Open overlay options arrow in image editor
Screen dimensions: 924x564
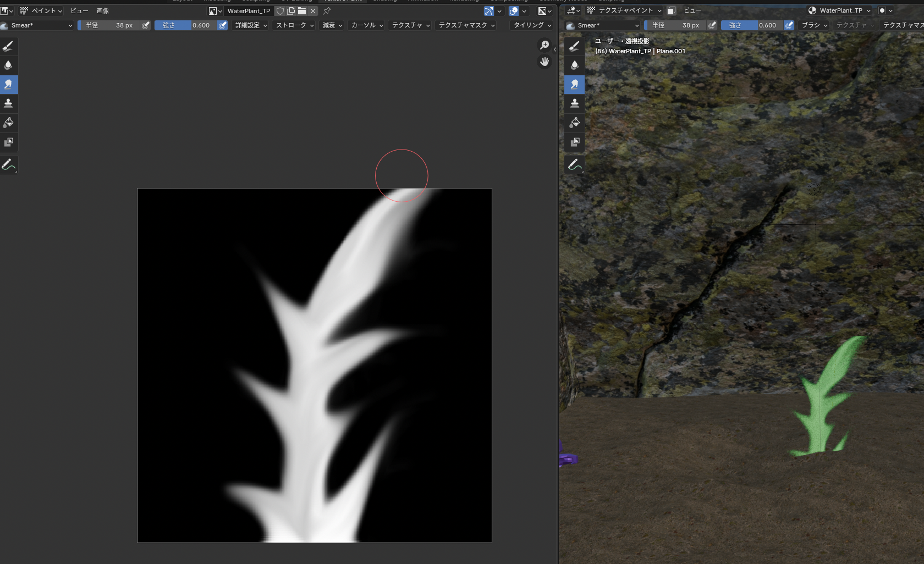click(524, 11)
